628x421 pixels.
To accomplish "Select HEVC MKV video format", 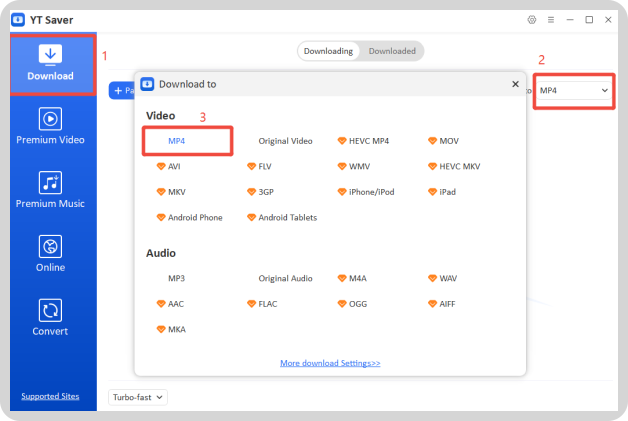I will pos(454,166).
